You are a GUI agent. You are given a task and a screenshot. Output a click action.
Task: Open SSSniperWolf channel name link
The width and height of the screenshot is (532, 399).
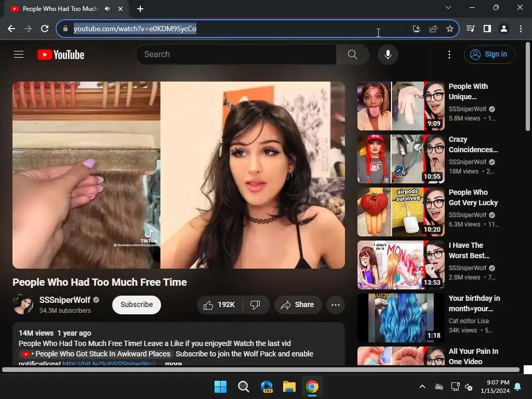point(65,300)
